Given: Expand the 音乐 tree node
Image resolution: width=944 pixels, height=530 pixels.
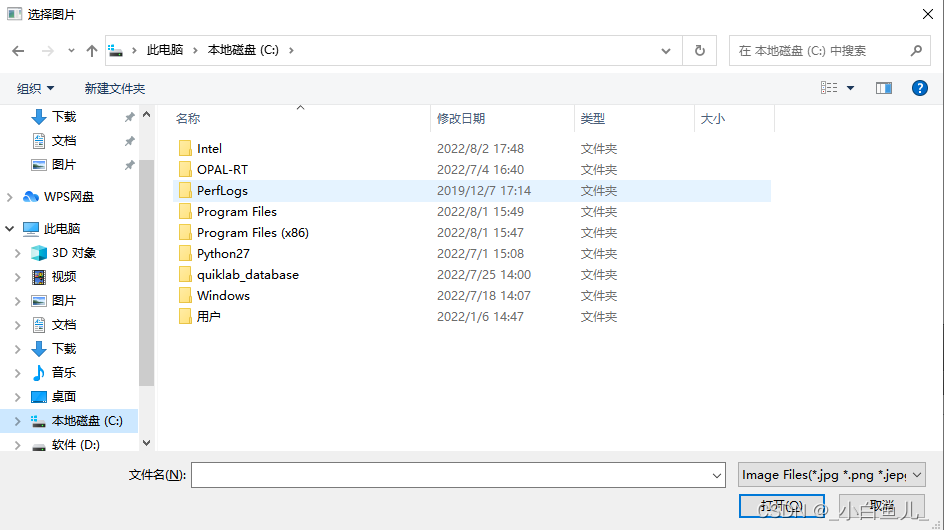Looking at the screenshot, I should point(17,373).
